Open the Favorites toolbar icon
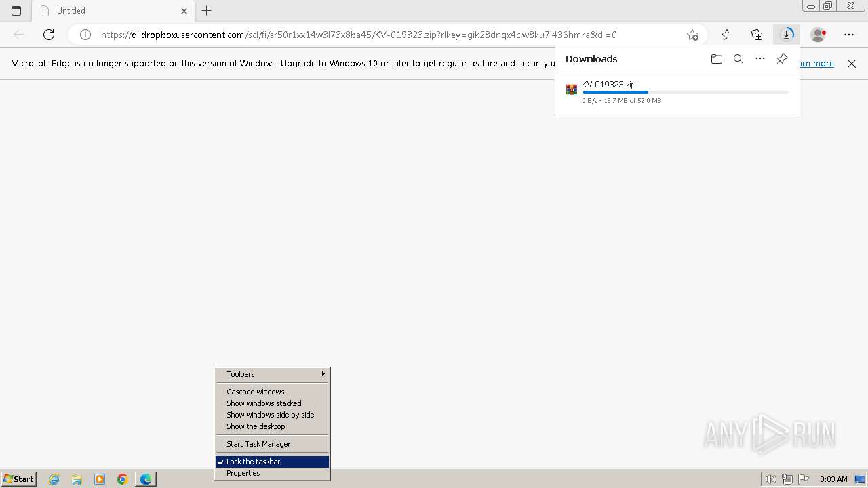Screen dimensions: 868x488 (x=727, y=35)
